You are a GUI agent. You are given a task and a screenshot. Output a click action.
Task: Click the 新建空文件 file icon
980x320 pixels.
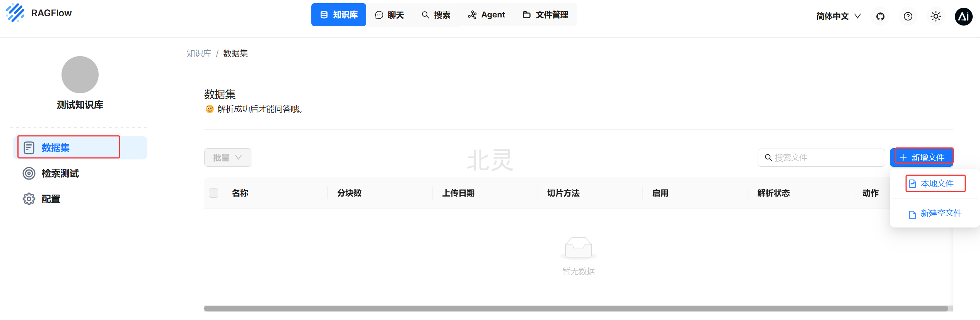coord(912,215)
